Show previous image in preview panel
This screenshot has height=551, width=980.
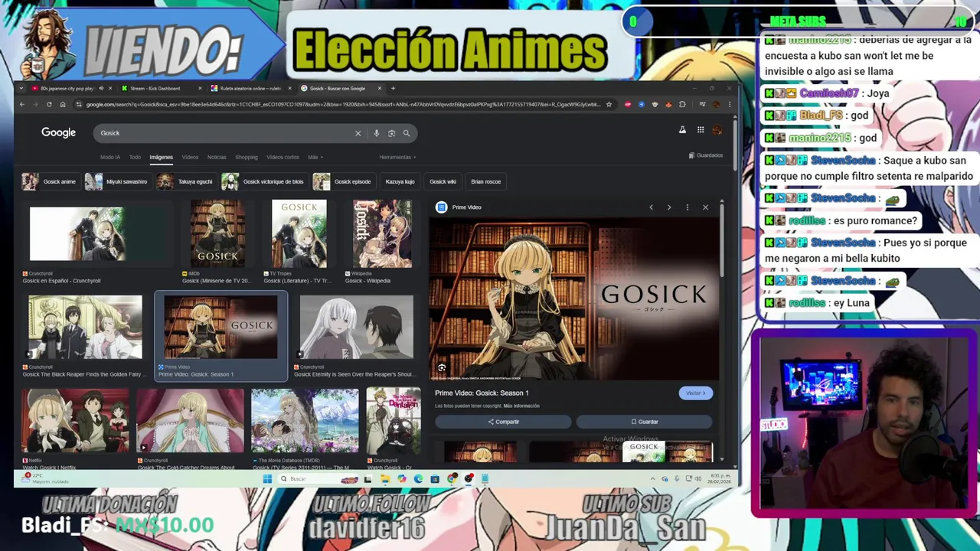click(x=651, y=207)
